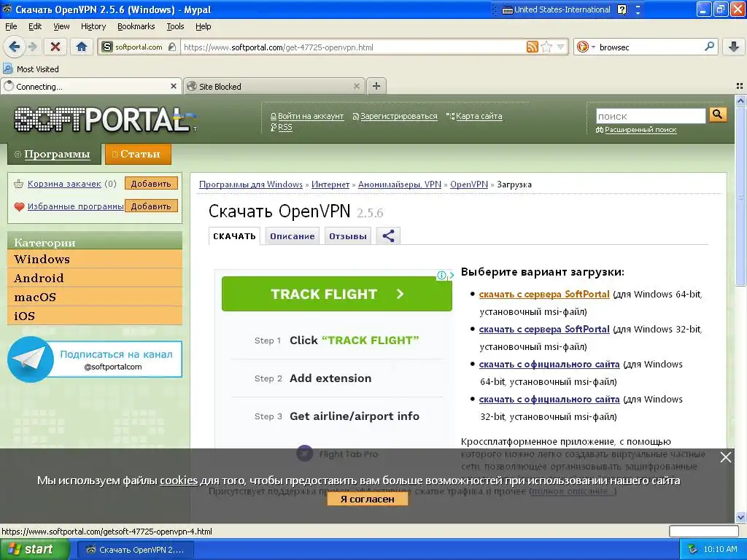Image resolution: width=747 pixels, height=560 pixels.
Task: Open the Windows start button
Action: [x=34, y=550]
